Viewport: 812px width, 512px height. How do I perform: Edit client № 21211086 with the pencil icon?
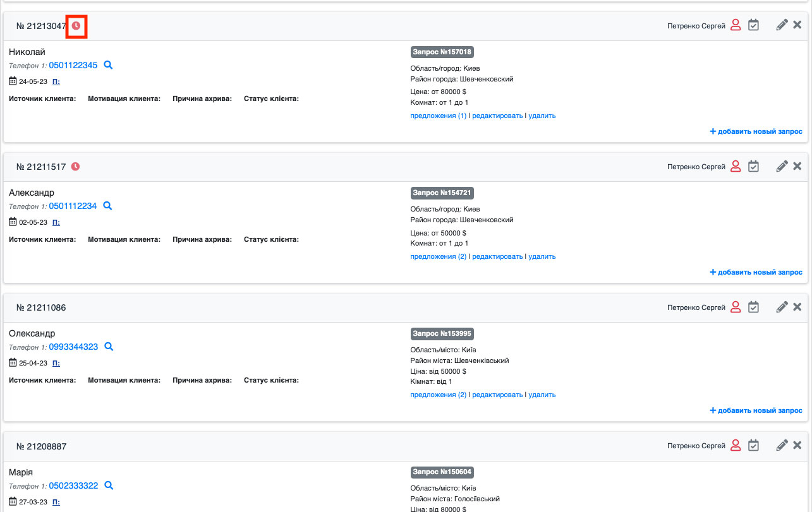click(782, 307)
